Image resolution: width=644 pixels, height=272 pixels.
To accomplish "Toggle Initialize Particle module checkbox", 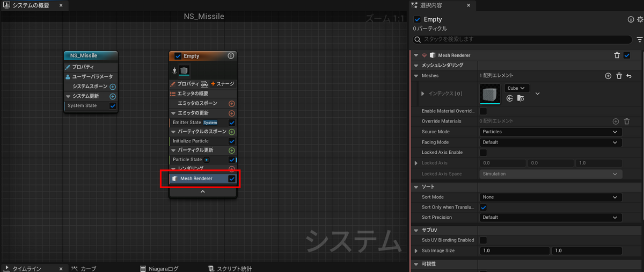I will pyautogui.click(x=232, y=141).
